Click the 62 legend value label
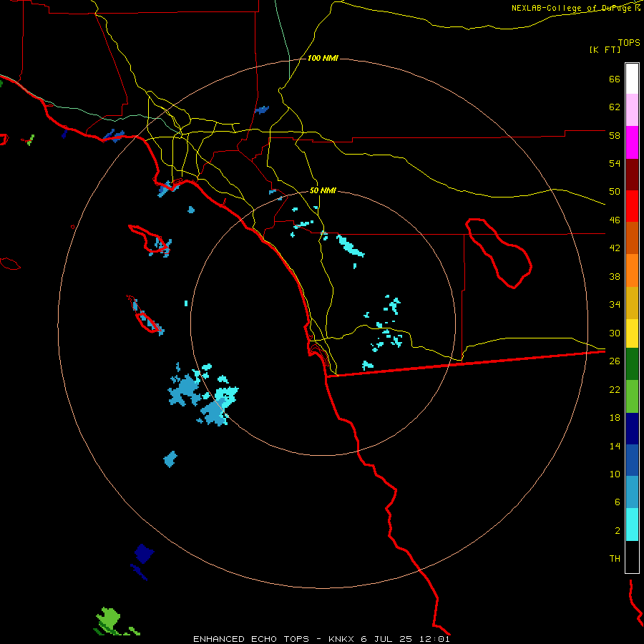Screen dimensions: 644x644 coord(615,107)
